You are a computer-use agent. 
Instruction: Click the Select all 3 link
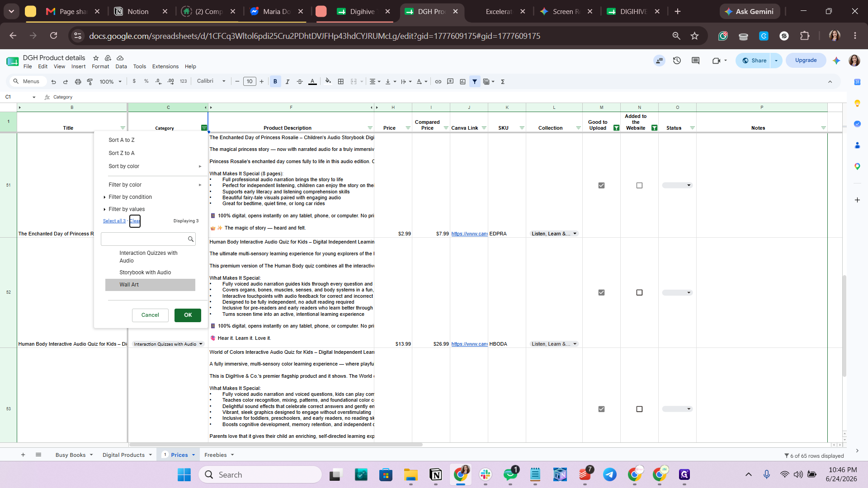tap(114, 221)
